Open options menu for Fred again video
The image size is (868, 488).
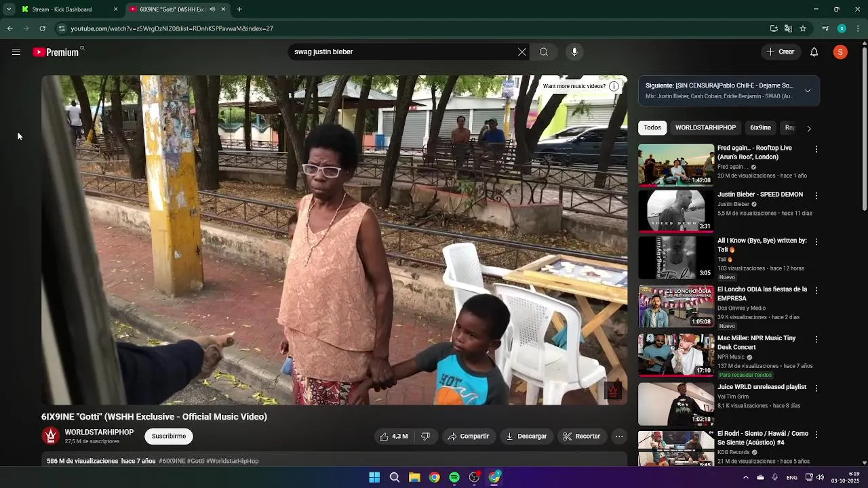point(816,149)
